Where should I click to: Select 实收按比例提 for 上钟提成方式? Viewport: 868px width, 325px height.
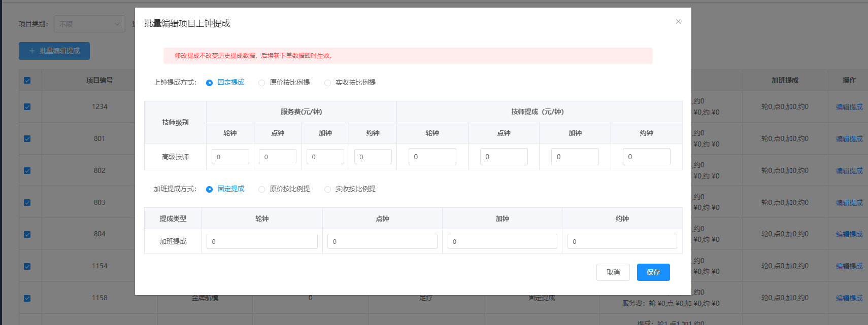[x=350, y=82]
